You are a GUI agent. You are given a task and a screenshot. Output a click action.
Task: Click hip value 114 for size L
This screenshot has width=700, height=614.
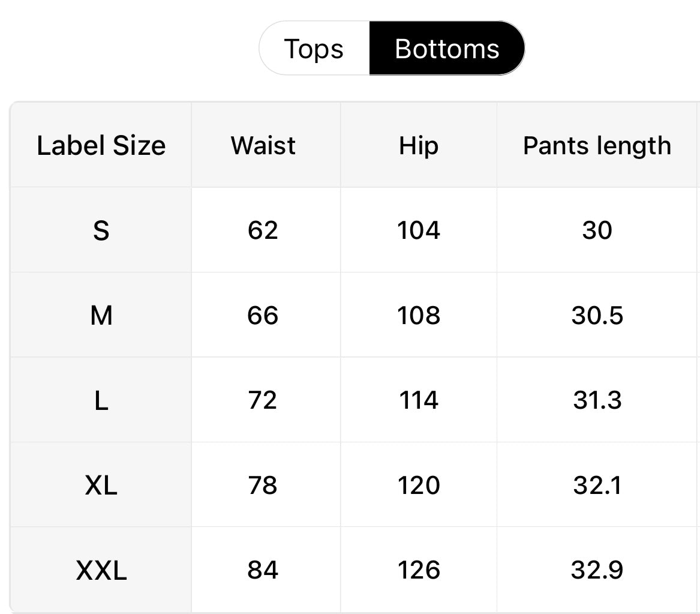click(419, 400)
